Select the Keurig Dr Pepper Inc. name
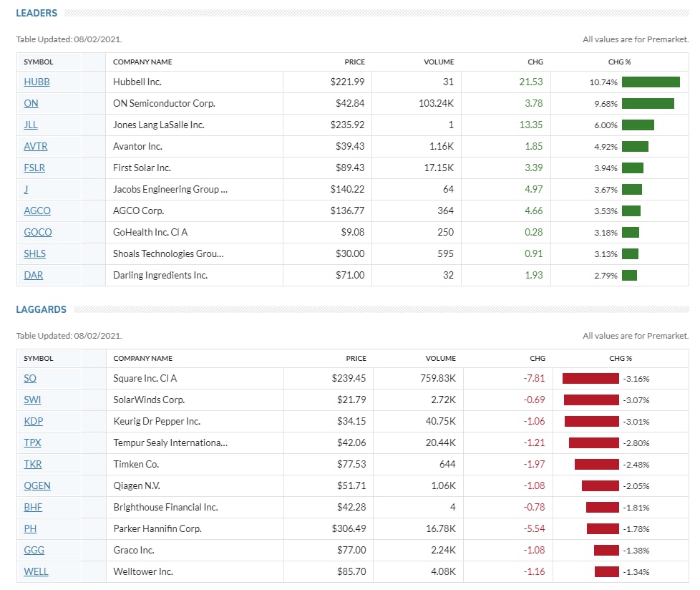This screenshot has height=590, width=700. [157, 421]
